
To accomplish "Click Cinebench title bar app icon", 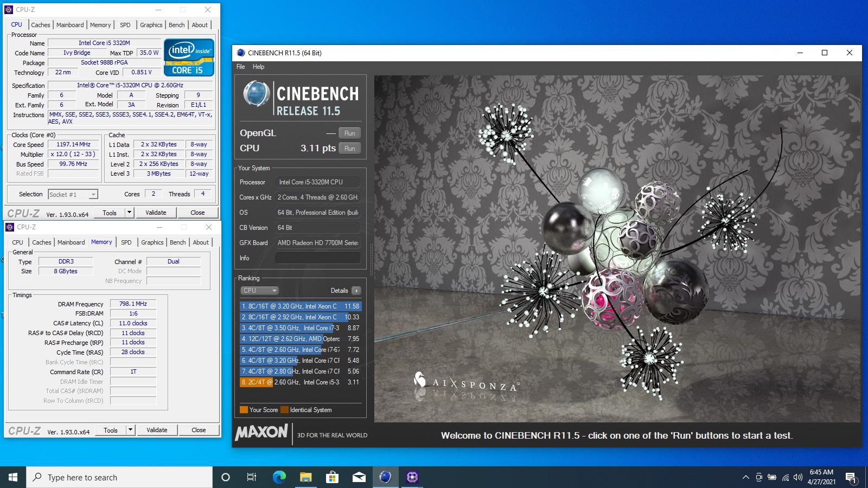I will (x=241, y=53).
